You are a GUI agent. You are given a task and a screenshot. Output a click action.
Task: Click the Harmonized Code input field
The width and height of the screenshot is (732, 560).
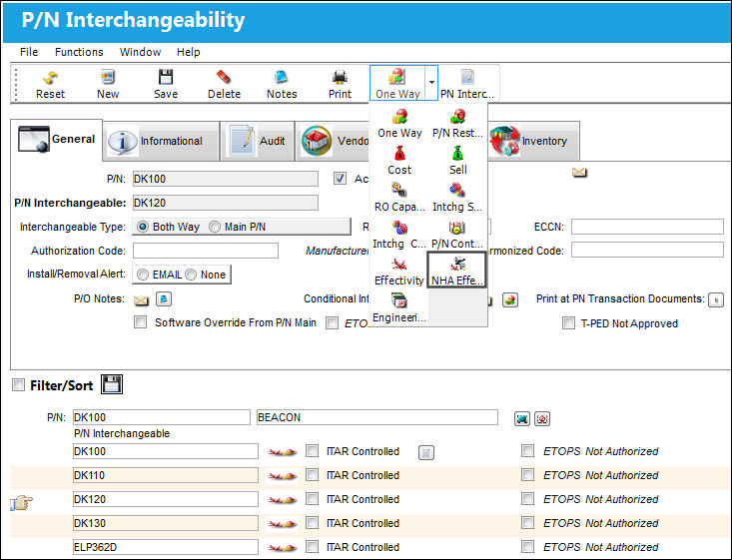(647, 250)
